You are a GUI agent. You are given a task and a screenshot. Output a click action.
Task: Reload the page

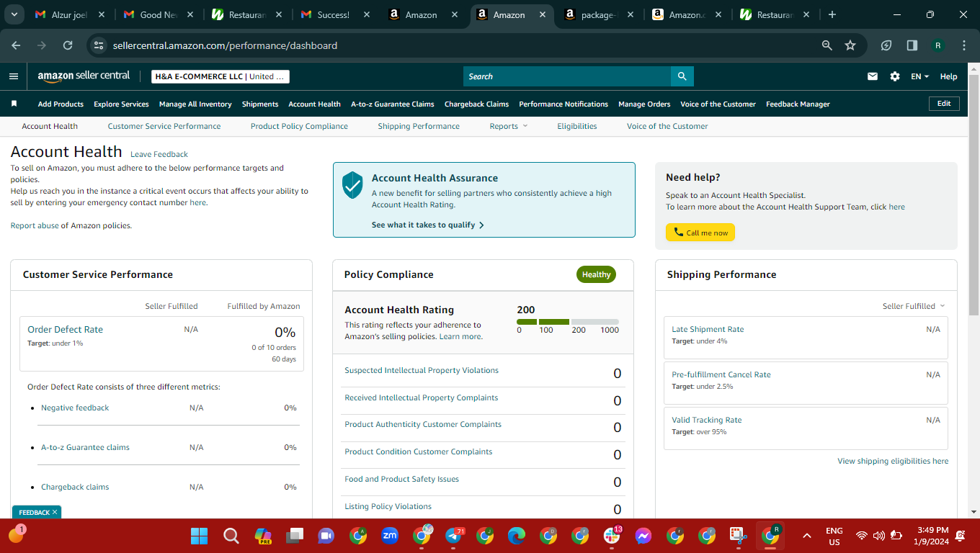[x=68, y=45]
